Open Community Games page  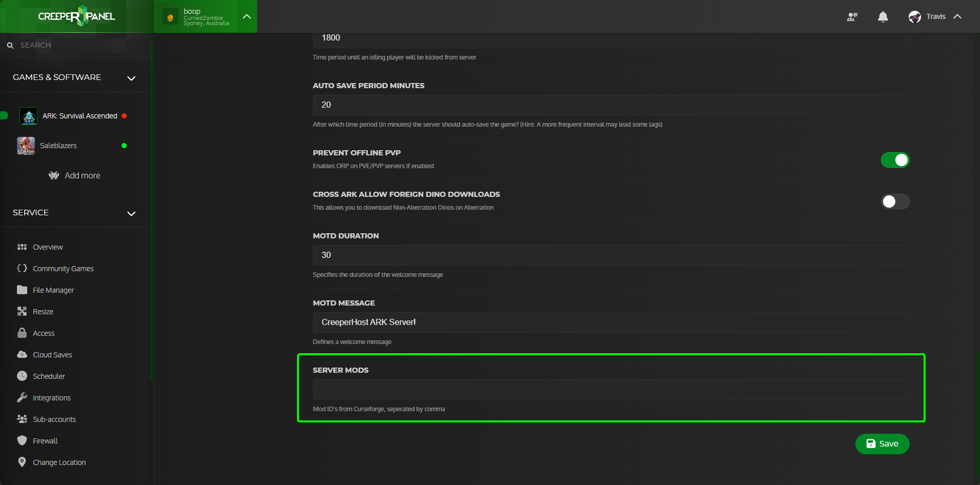pyautogui.click(x=63, y=269)
